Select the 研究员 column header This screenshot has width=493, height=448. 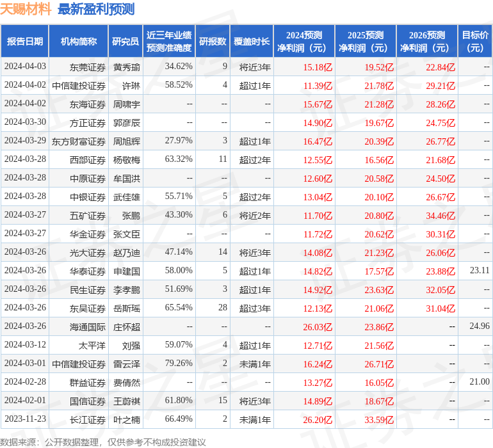pos(125,41)
